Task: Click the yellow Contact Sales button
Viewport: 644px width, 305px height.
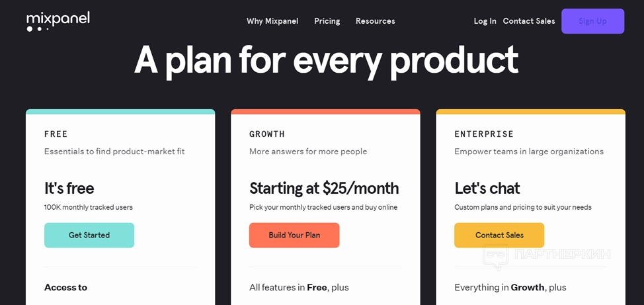Action: point(499,235)
